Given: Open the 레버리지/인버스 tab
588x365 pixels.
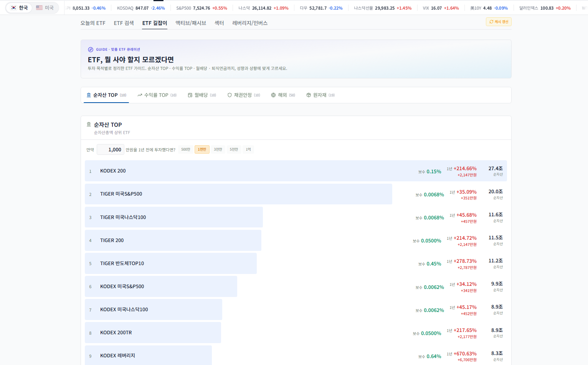Looking at the screenshot, I should 250,23.
